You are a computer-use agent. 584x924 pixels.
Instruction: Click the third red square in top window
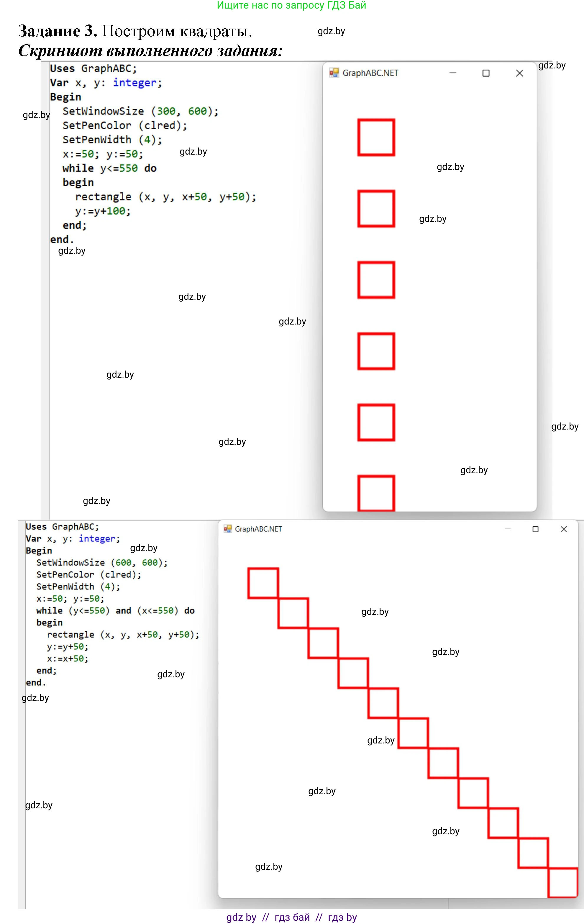point(376,280)
